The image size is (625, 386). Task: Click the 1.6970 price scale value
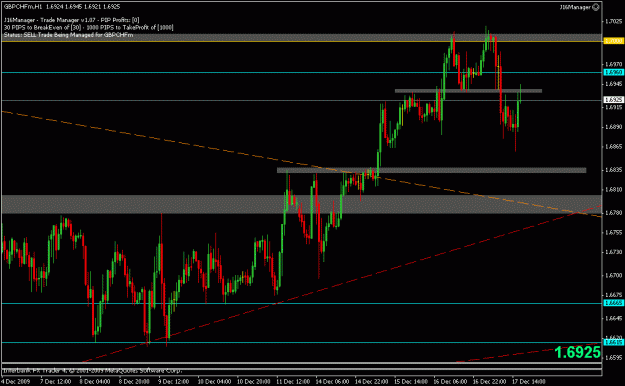(x=614, y=64)
